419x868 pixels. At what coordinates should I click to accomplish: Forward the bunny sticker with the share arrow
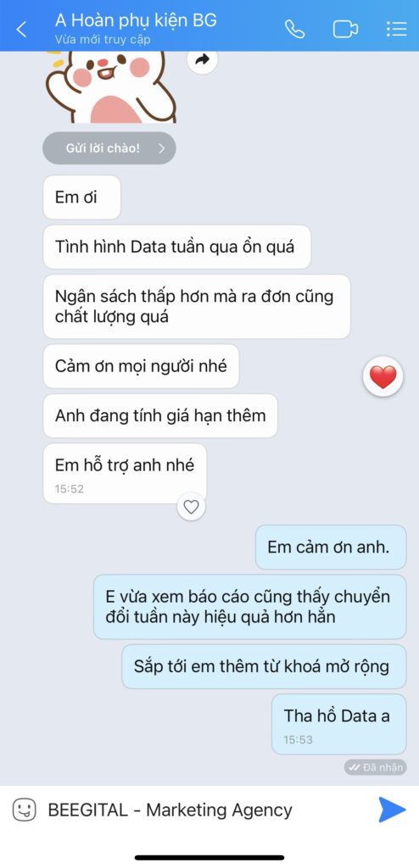[203, 59]
